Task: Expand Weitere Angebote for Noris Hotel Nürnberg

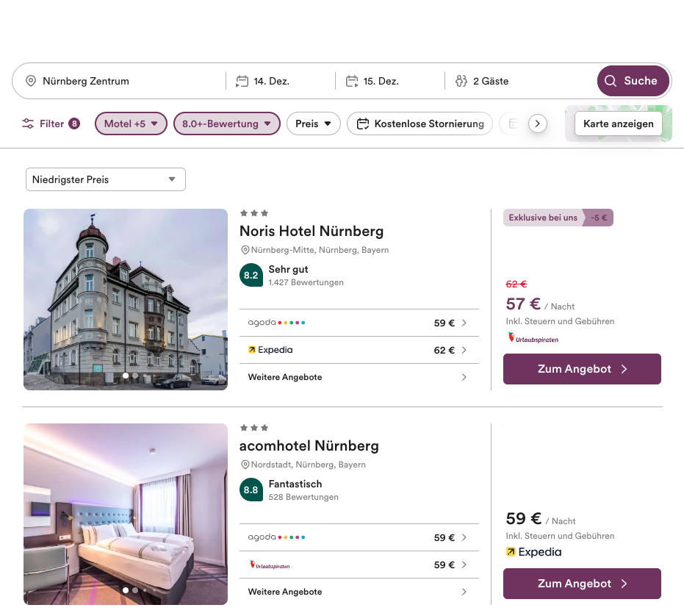Action: (x=358, y=377)
